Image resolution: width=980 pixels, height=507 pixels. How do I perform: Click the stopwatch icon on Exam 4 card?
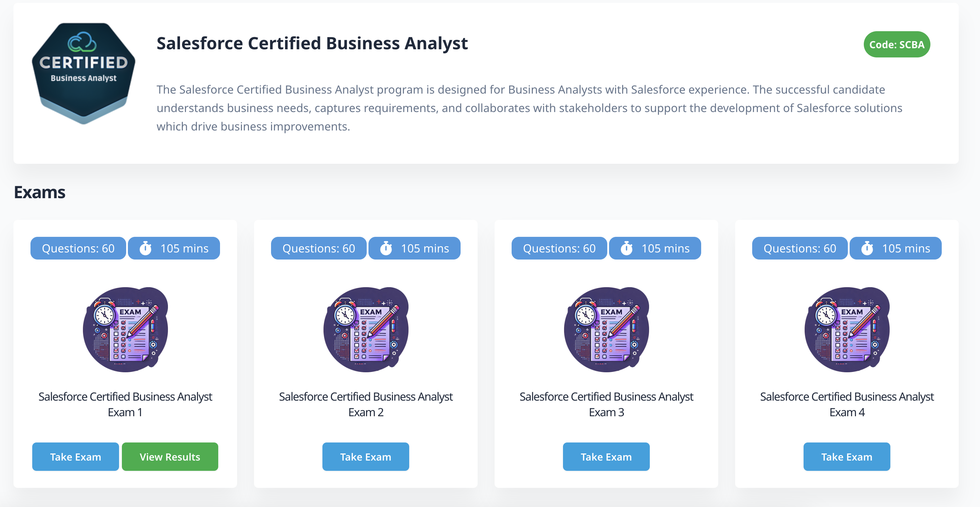867,248
